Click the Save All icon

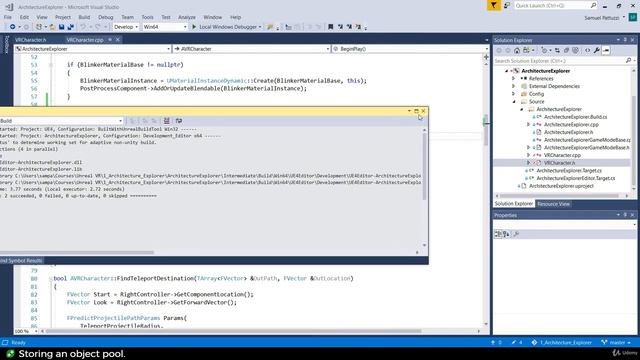(70, 27)
